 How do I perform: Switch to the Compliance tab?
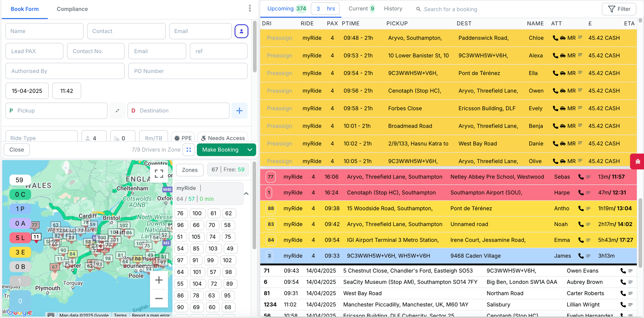tap(72, 9)
